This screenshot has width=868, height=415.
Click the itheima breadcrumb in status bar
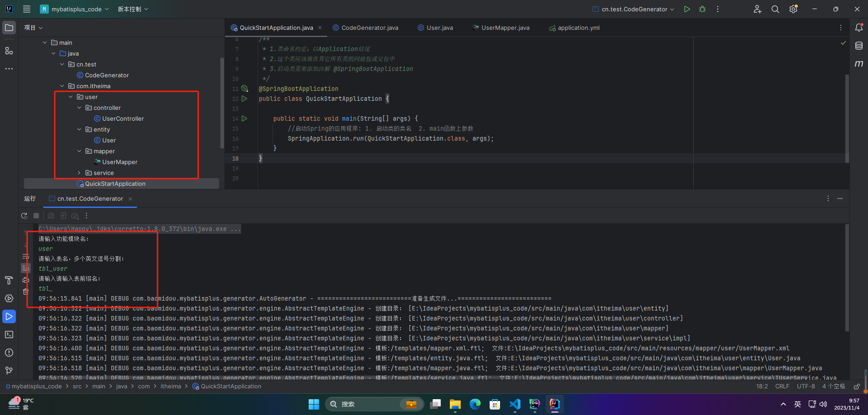click(x=171, y=387)
